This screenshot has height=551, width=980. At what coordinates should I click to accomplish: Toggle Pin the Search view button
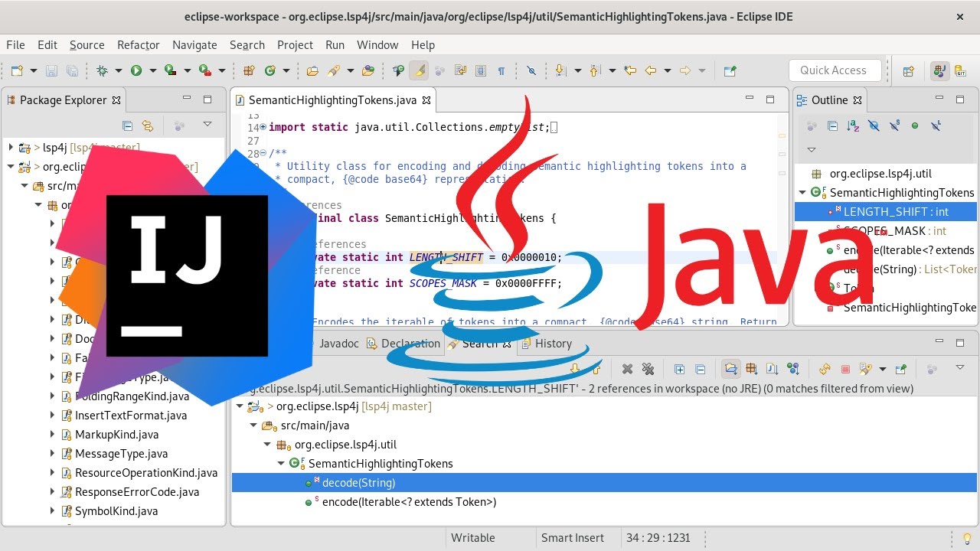click(901, 369)
